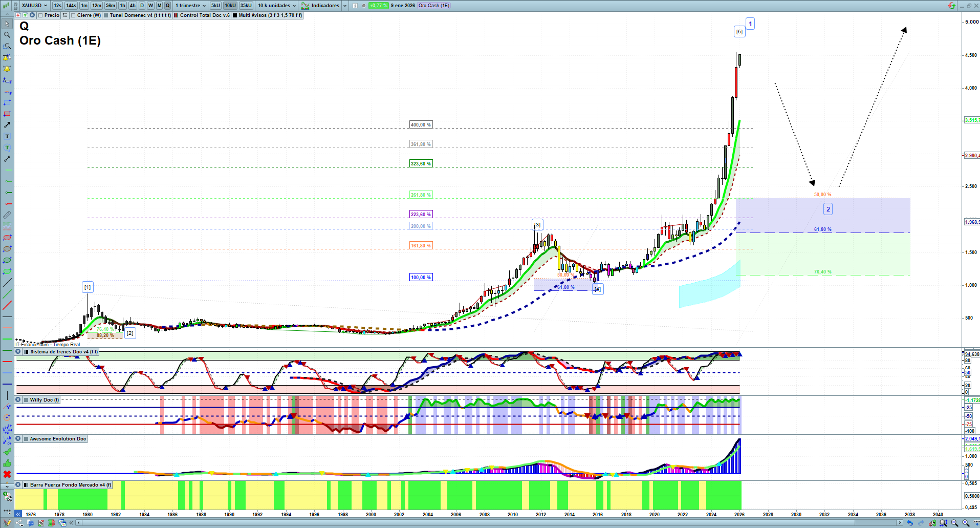Expand the Indicadores dropdown arrow
This screenshot has height=528, width=980.
coord(344,6)
